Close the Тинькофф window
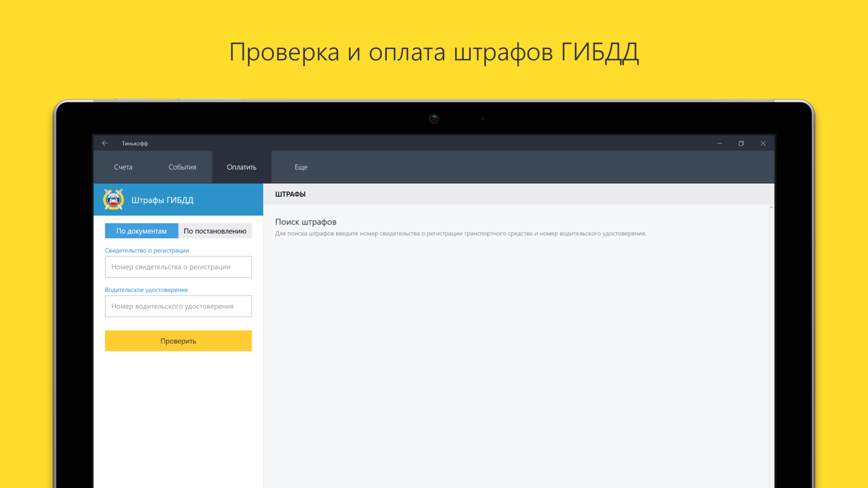868x488 pixels. pyautogui.click(x=763, y=143)
